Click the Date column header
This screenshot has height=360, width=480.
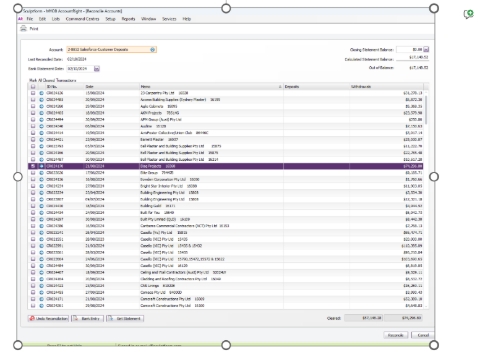(x=112, y=87)
